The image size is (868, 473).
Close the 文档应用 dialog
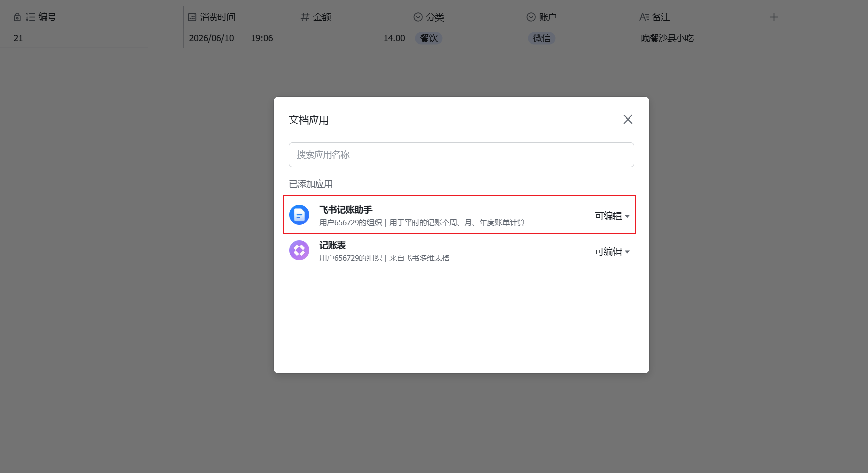pos(628,120)
